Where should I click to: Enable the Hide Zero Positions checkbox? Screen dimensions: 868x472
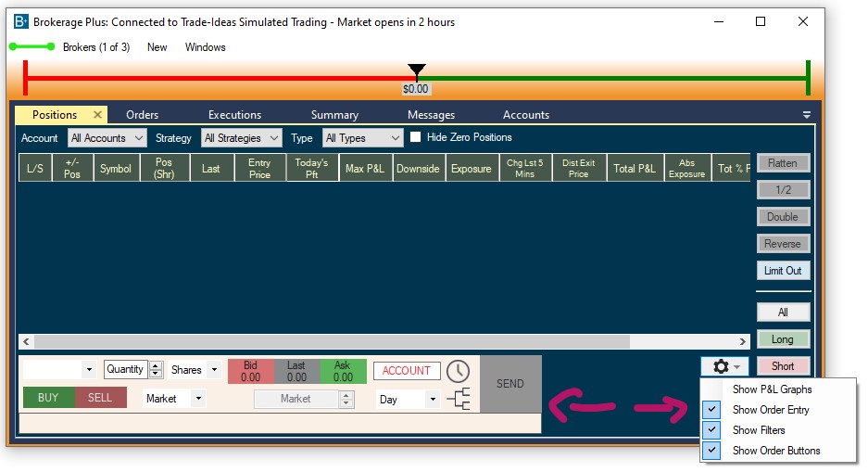(416, 137)
